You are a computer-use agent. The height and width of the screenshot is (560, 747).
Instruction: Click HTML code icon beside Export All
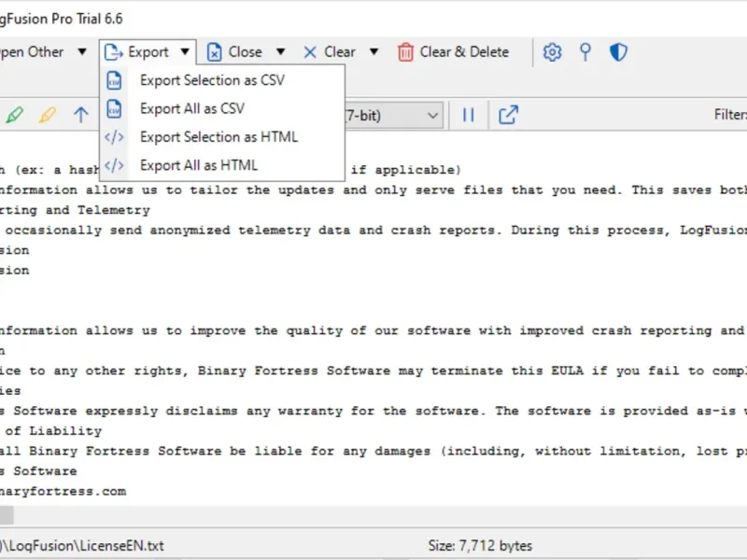pos(114,165)
